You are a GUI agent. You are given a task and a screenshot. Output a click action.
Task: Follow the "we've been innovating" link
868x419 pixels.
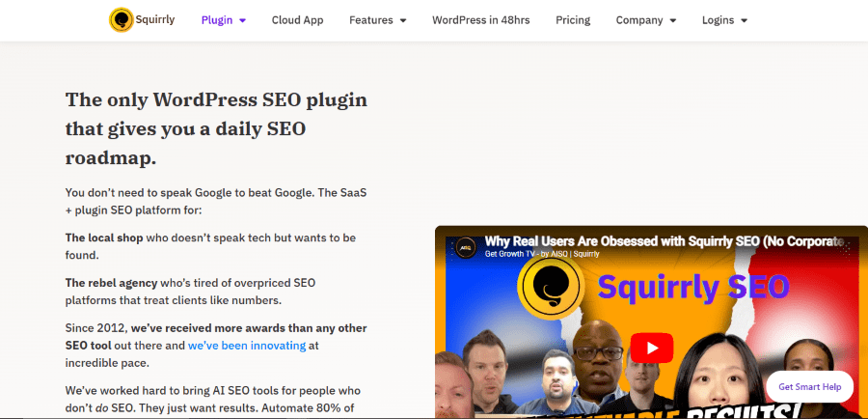click(247, 345)
